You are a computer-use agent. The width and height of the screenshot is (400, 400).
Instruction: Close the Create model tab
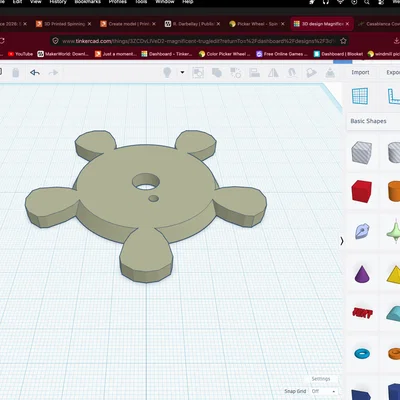[154, 24]
